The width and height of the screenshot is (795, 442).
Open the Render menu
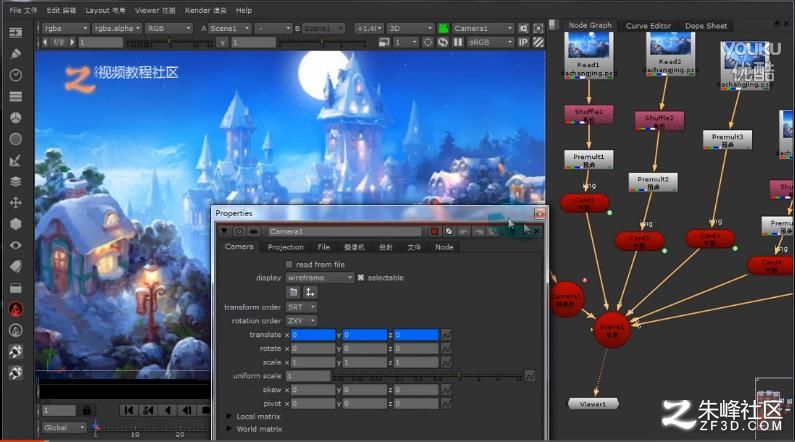205,10
